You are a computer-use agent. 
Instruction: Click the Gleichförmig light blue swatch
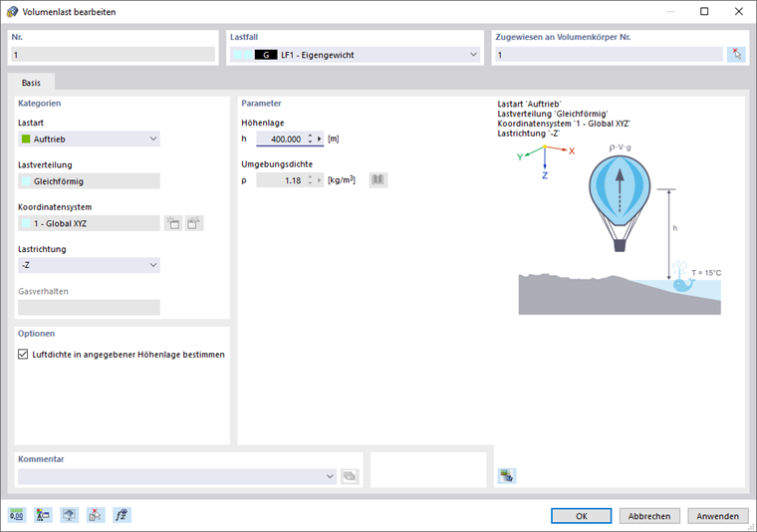26,181
